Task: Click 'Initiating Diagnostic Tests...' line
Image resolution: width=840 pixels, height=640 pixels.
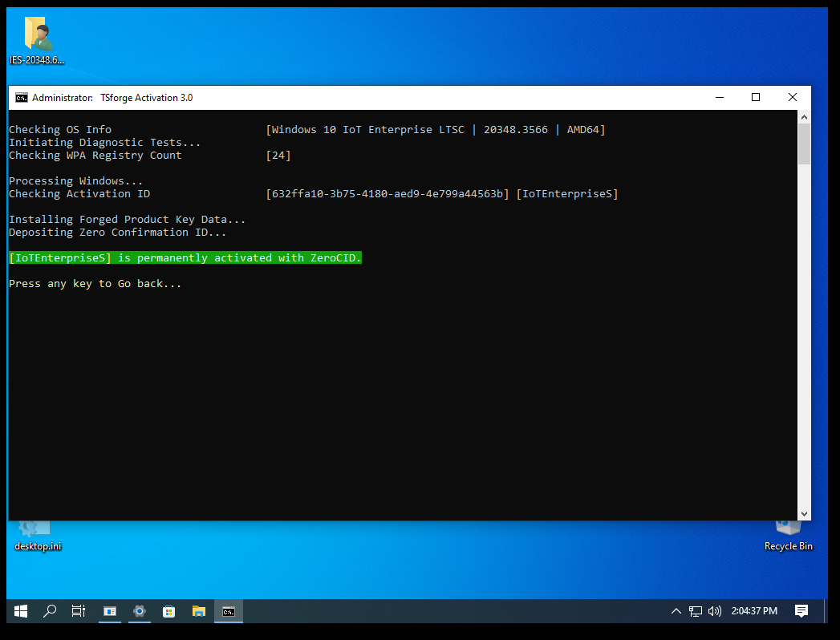Action: click(104, 143)
